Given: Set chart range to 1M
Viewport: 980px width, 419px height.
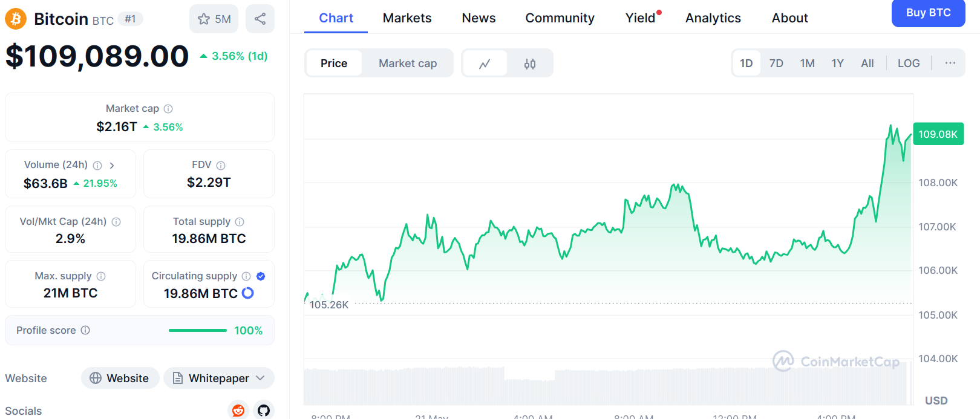Looking at the screenshot, I should [808, 63].
